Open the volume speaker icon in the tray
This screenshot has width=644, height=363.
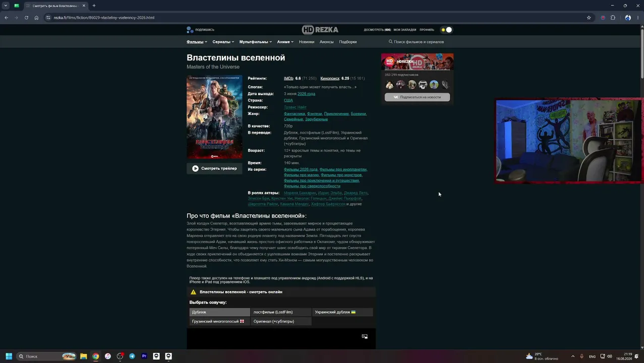click(x=610, y=356)
